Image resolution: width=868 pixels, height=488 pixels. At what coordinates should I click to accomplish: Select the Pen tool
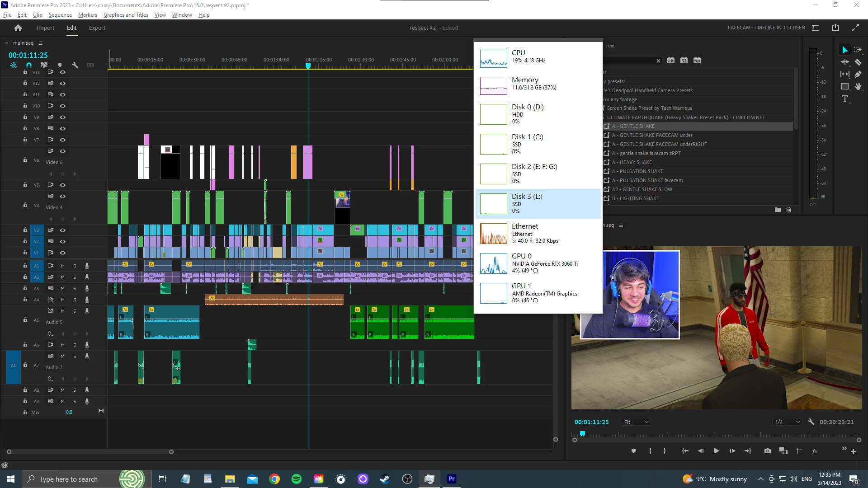(x=858, y=74)
